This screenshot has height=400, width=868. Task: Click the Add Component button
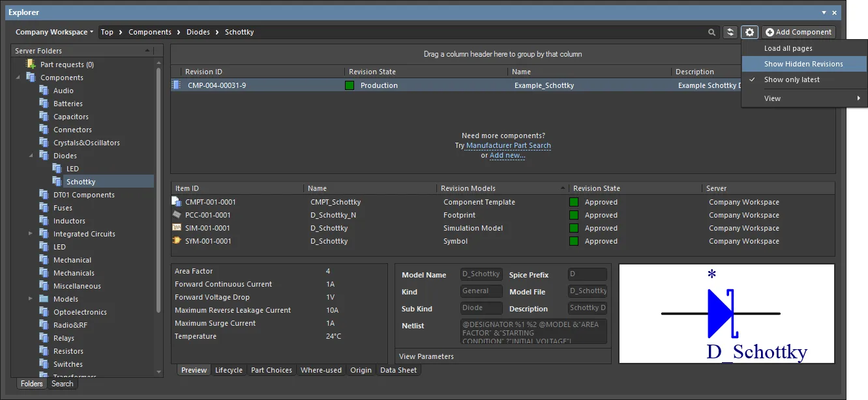tap(798, 32)
